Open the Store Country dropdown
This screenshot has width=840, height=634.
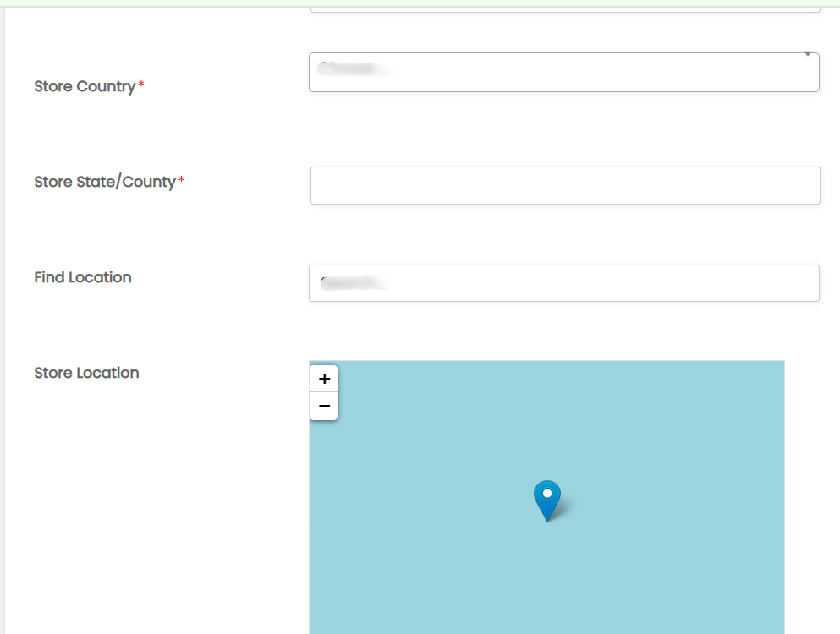(x=563, y=72)
